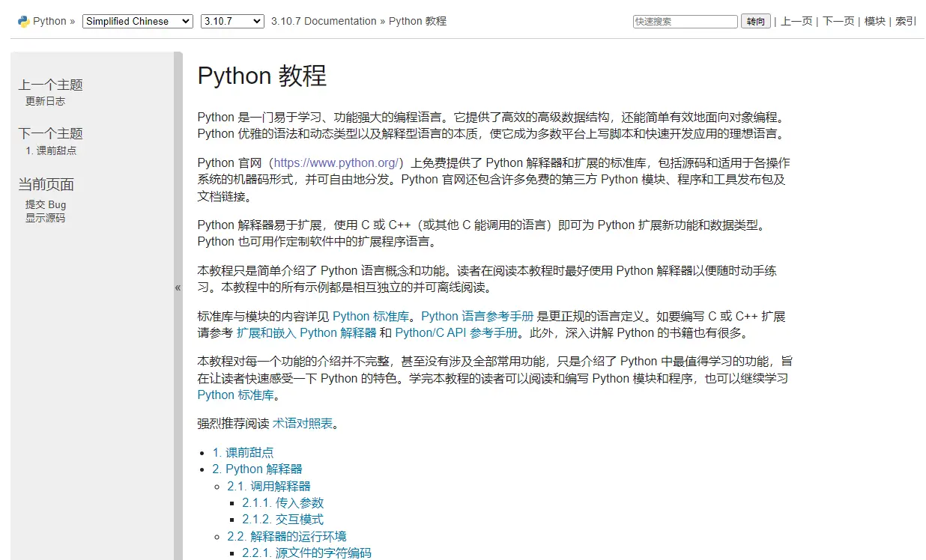Click the 当前页面 sidebar heading
926x560 pixels.
click(46, 184)
